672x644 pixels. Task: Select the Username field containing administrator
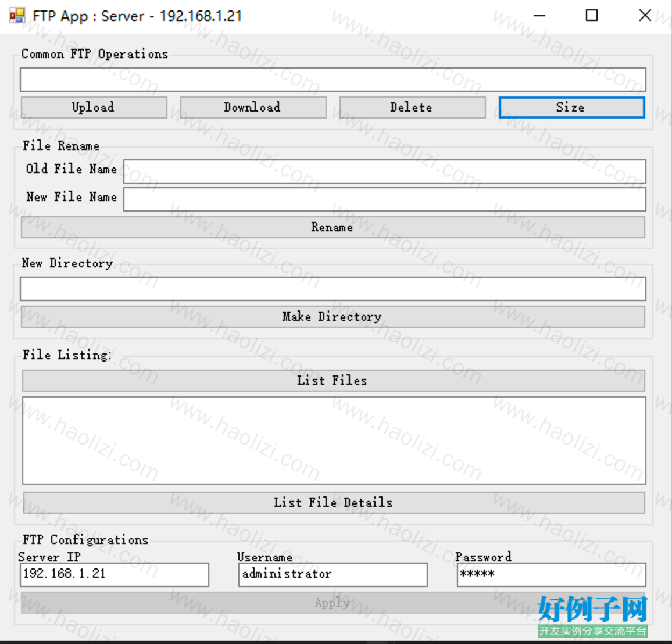point(333,575)
